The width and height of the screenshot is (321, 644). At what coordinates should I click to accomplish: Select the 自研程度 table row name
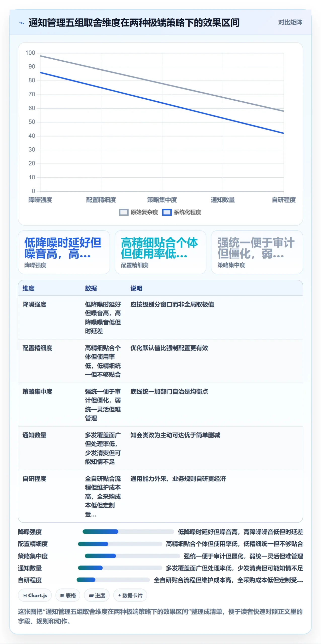[x=34, y=478]
